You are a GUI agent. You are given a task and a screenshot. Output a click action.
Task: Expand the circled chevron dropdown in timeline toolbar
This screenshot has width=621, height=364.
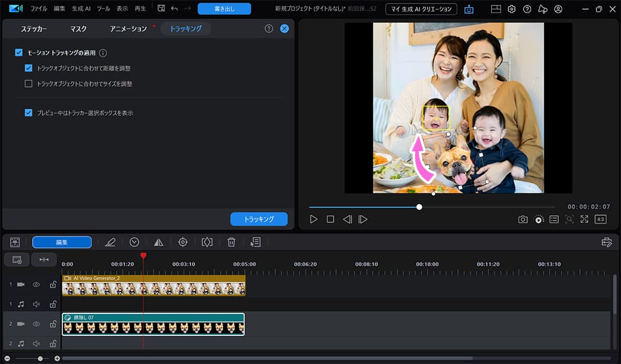134,242
